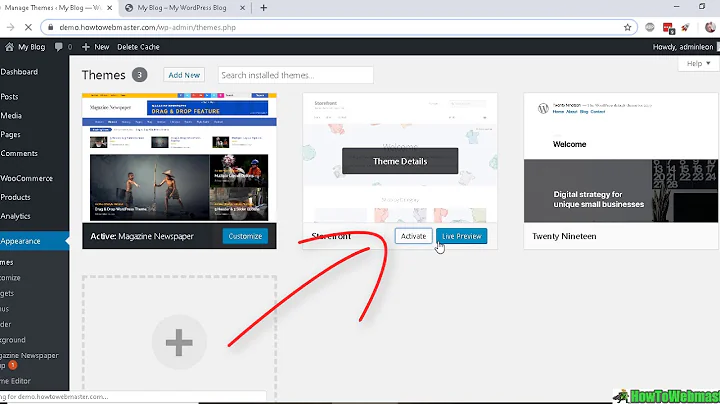Image resolution: width=720 pixels, height=404 pixels.
Task: Switch to the Manage Themes browser tab
Action: [53, 8]
